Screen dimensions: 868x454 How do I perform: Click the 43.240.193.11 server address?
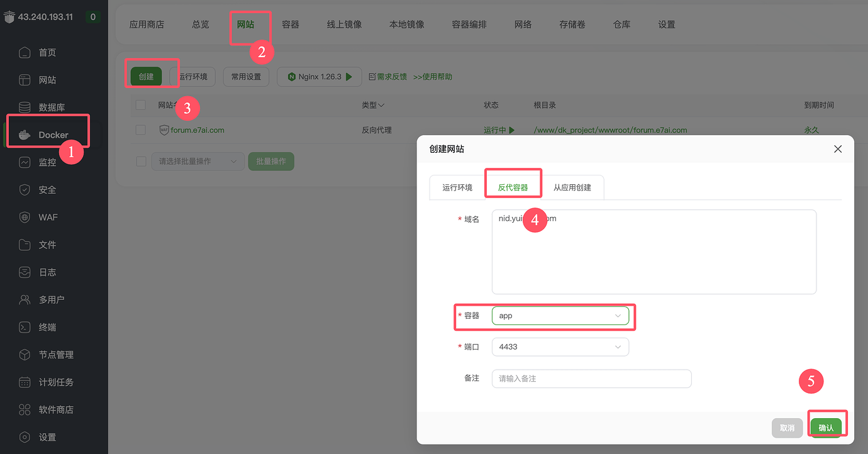pyautogui.click(x=45, y=17)
